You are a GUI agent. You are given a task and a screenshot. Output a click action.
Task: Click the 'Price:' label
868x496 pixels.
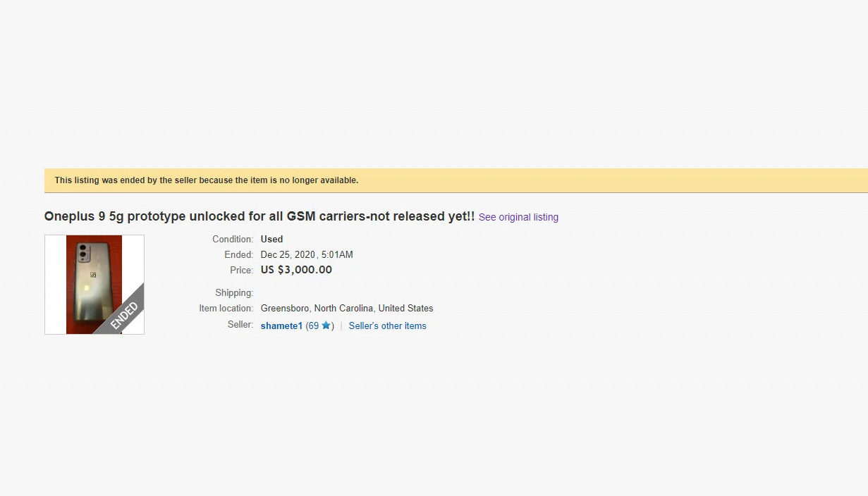[x=241, y=270]
